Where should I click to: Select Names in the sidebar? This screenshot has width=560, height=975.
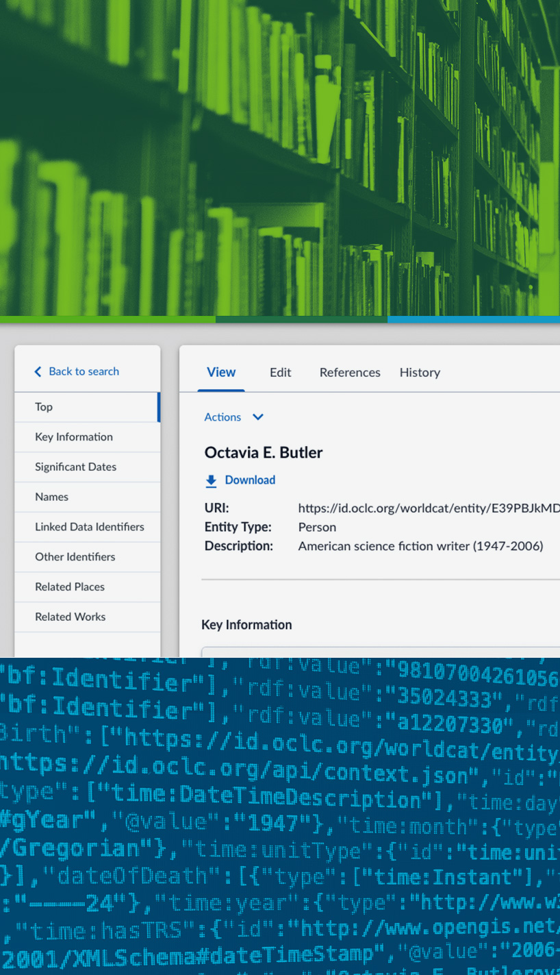[x=51, y=497]
